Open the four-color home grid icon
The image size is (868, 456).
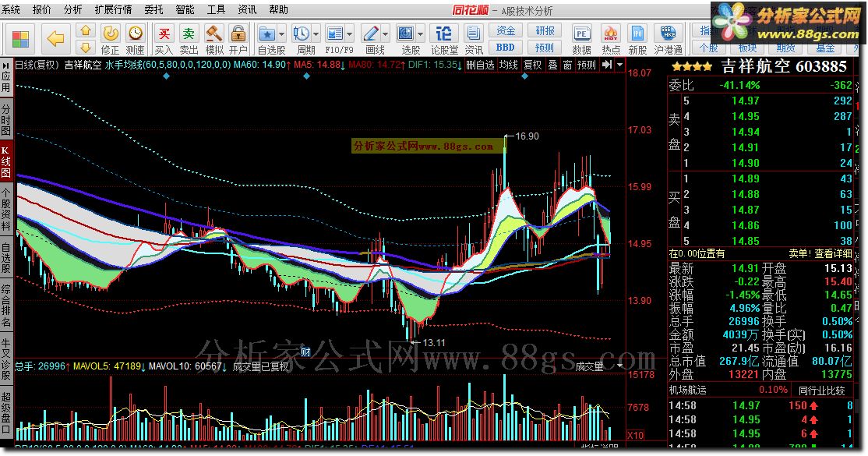pos(20,39)
